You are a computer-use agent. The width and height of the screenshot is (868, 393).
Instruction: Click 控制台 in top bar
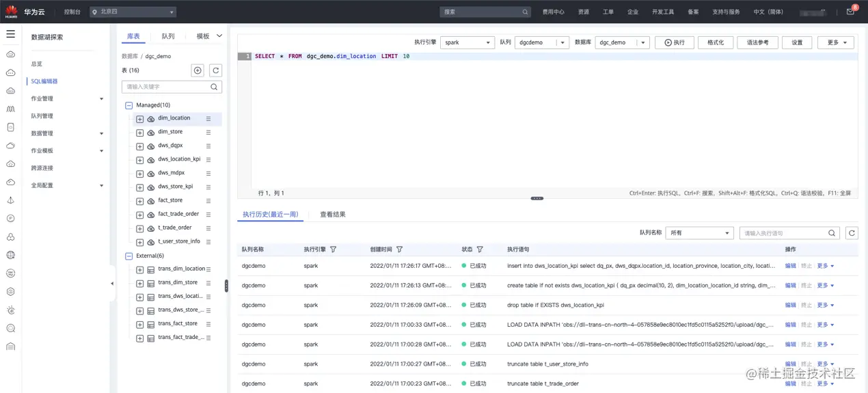(72, 12)
